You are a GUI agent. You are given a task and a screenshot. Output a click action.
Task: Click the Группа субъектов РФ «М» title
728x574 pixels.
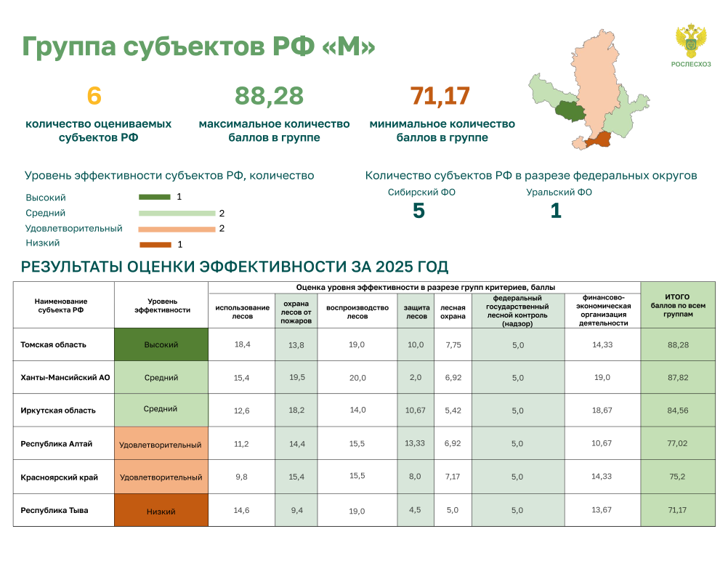click(199, 47)
